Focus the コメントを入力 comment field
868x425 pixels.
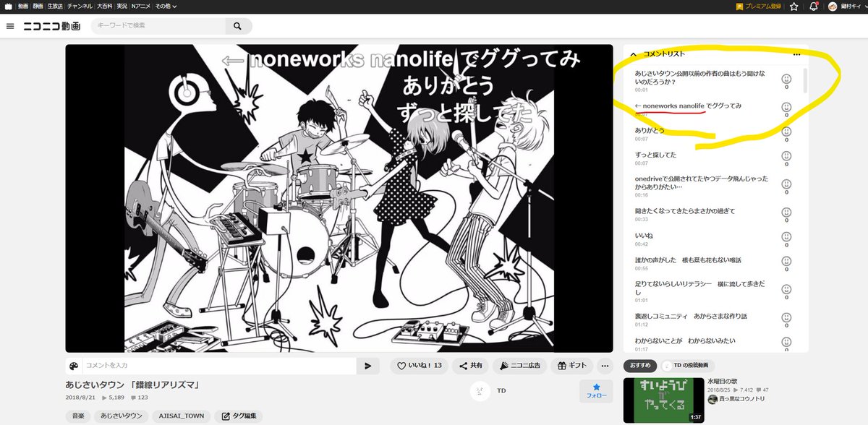click(x=219, y=366)
